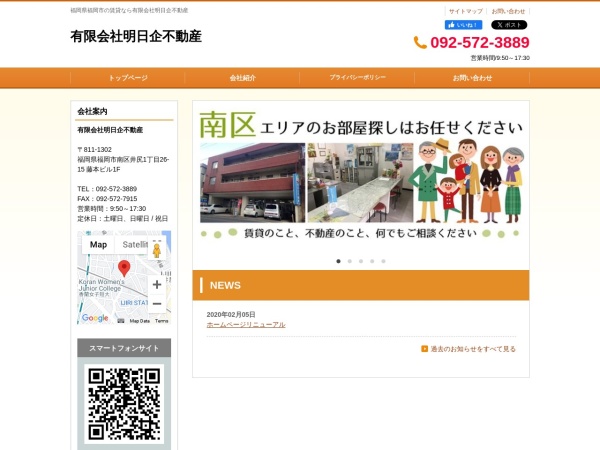This screenshot has width=600, height=450.
Task: Click the red map location pin
Action: click(x=124, y=268)
